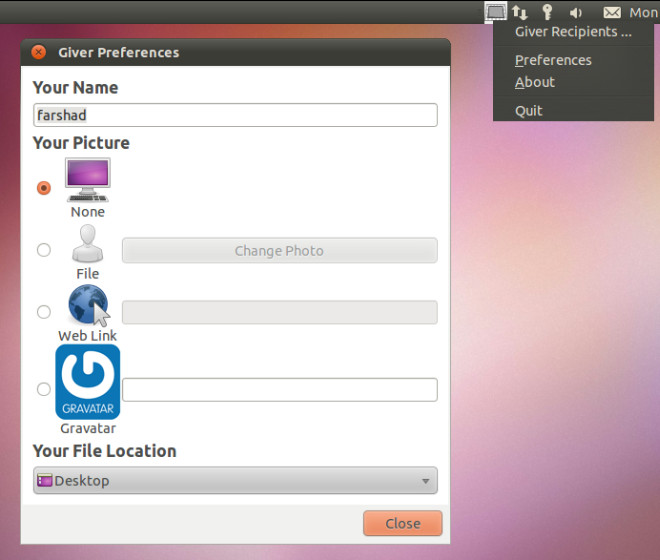Choose About in the tray menu

pos(573,82)
